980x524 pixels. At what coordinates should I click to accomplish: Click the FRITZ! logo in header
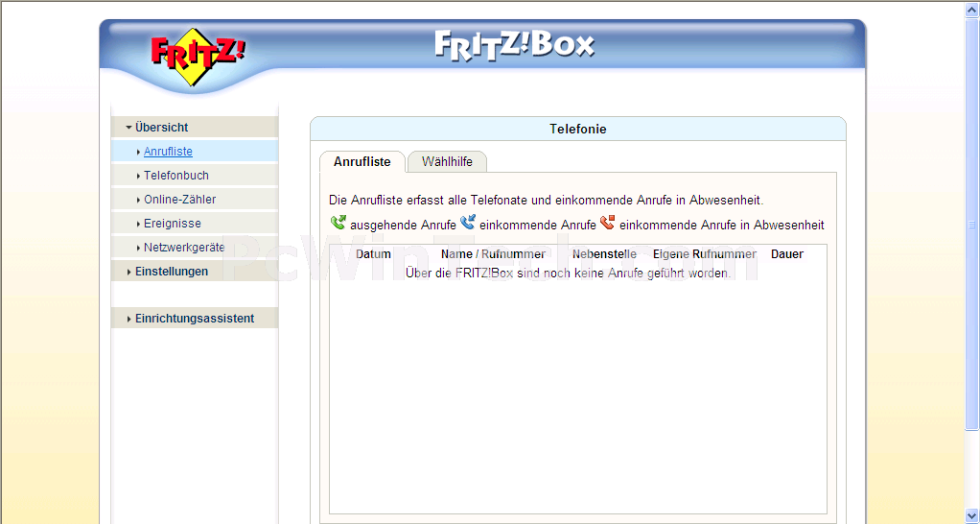[x=198, y=57]
